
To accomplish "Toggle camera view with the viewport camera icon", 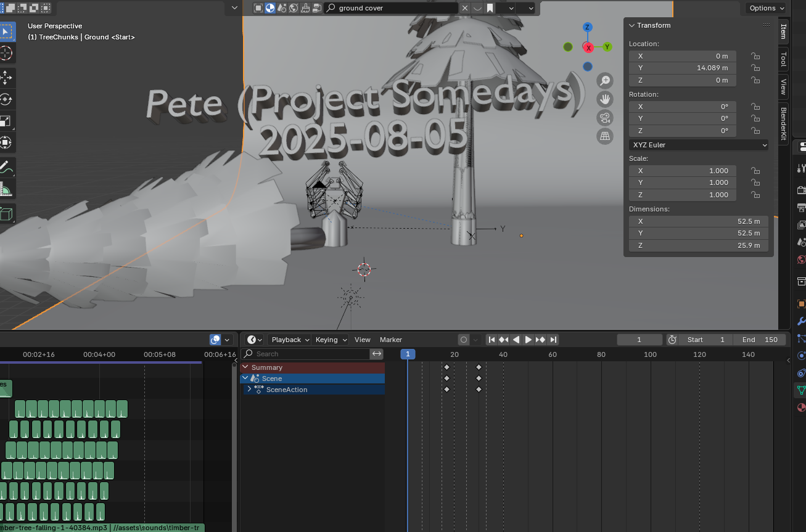I will click(x=605, y=118).
